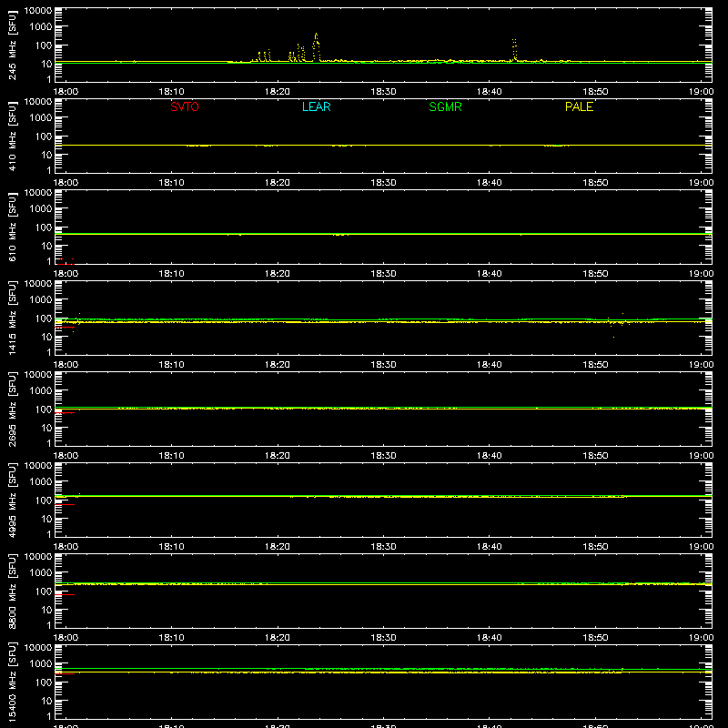
Task: Click the 18:40 time label under the 245 MHz plot
Action: coord(489,92)
